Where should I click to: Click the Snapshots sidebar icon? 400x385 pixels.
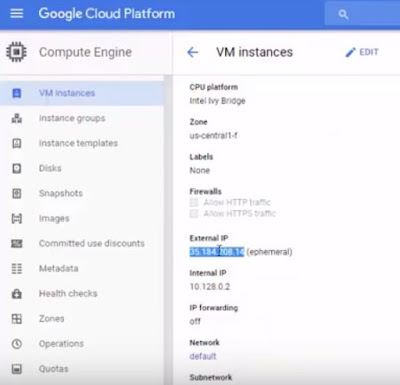pos(17,193)
